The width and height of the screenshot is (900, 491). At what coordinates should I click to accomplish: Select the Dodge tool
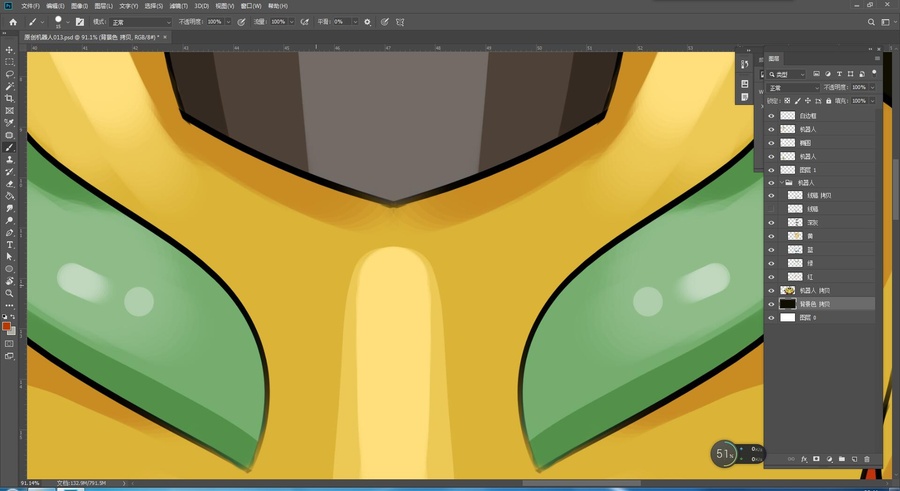(9, 221)
